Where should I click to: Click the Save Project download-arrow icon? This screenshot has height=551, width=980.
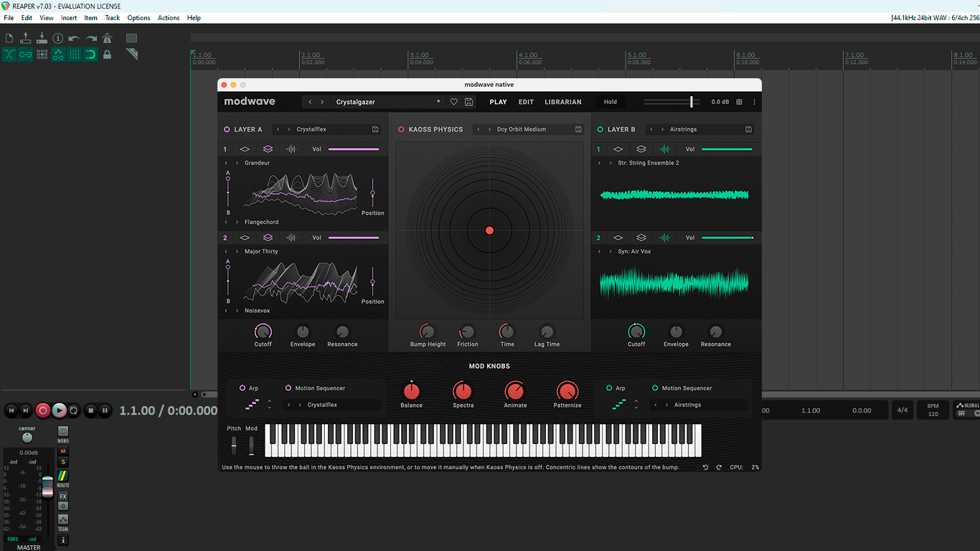coord(42,38)
